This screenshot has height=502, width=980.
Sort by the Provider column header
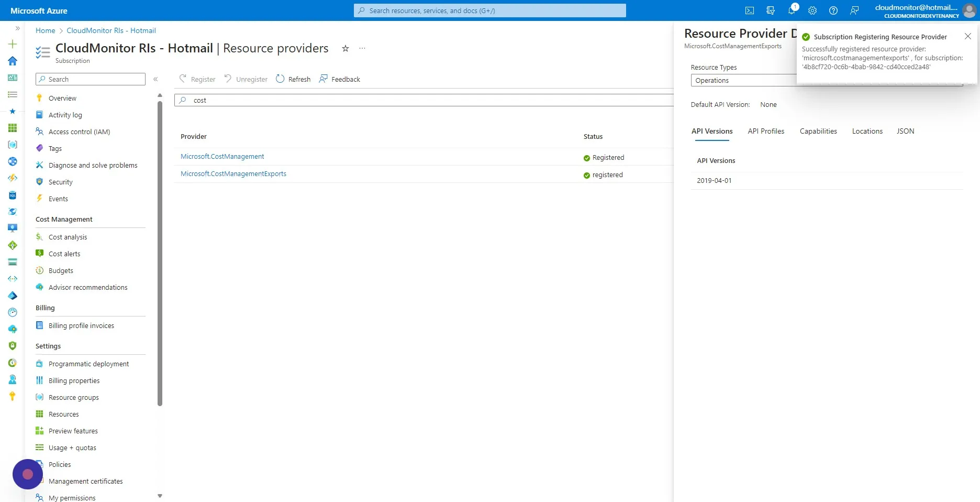194,136
